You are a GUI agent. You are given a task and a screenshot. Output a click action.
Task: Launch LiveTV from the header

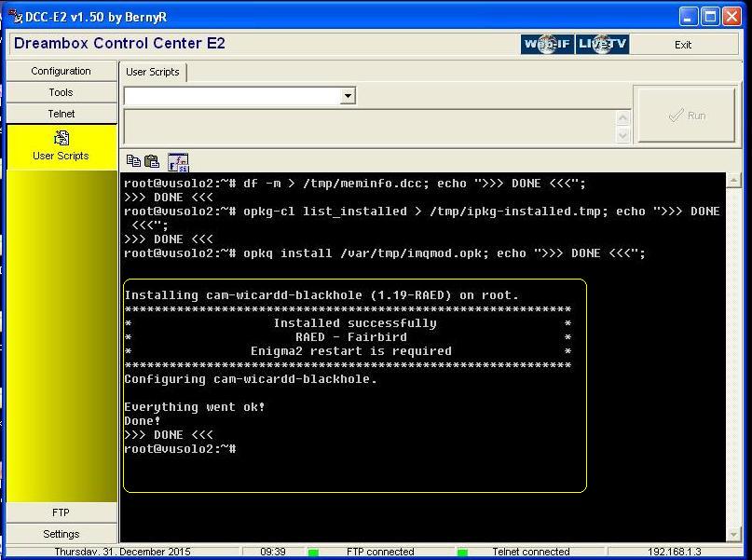(602, 44)
